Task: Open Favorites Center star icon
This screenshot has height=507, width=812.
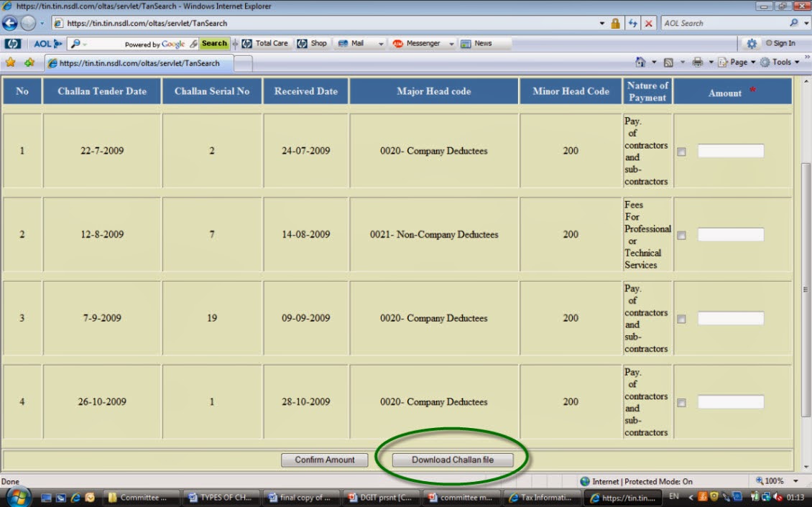Action: tap(10, 62)
